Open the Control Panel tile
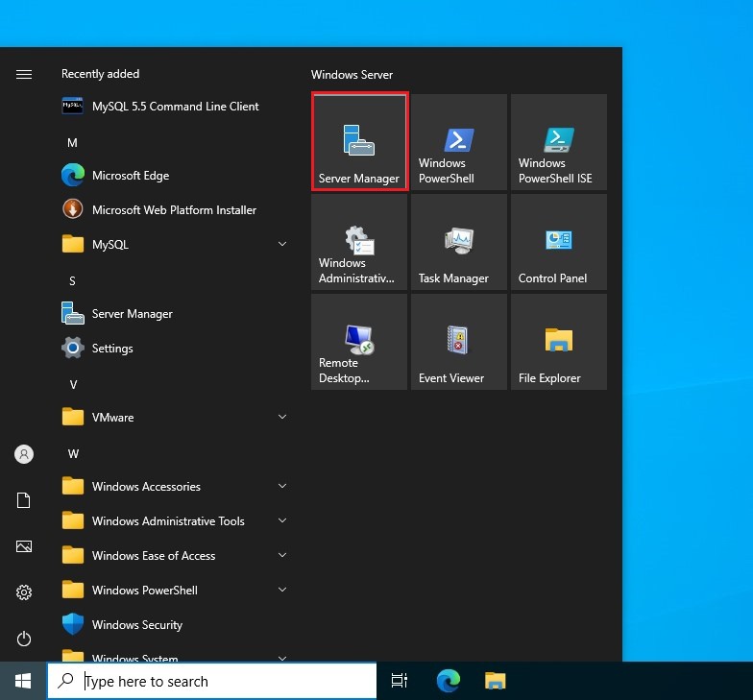This screenshot has width=753, height=700. 559,242
